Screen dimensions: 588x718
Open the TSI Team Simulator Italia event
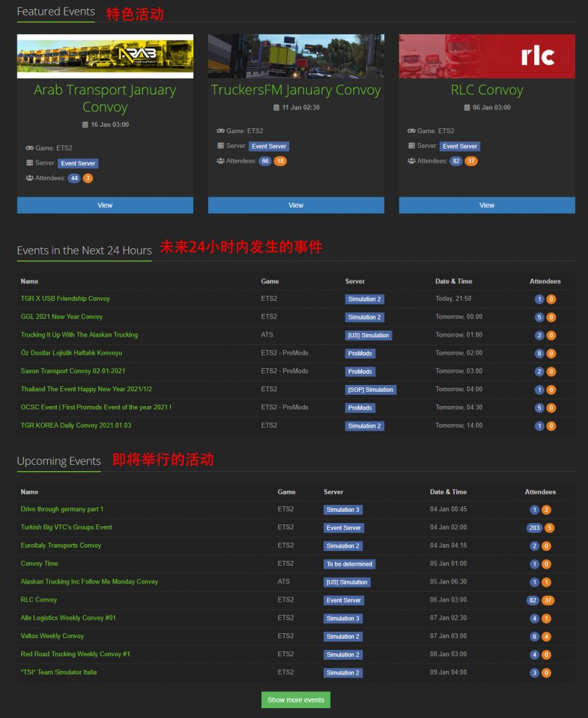pos(59,672)
